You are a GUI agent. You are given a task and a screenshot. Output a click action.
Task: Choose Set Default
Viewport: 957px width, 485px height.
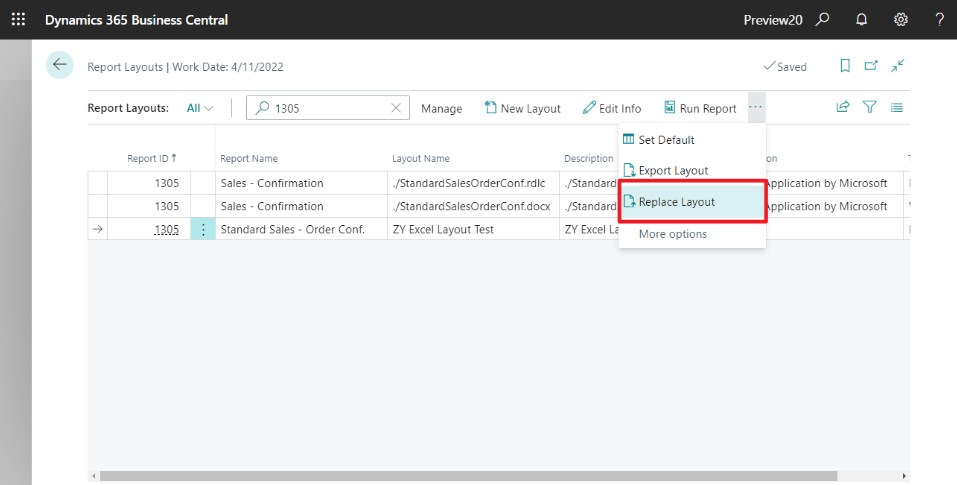click(692, 140)
